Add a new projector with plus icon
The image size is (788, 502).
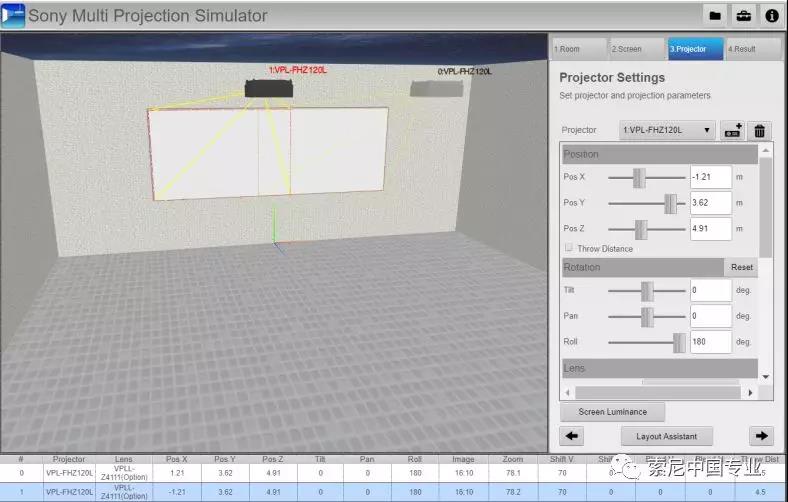click(x=733, y=131)
